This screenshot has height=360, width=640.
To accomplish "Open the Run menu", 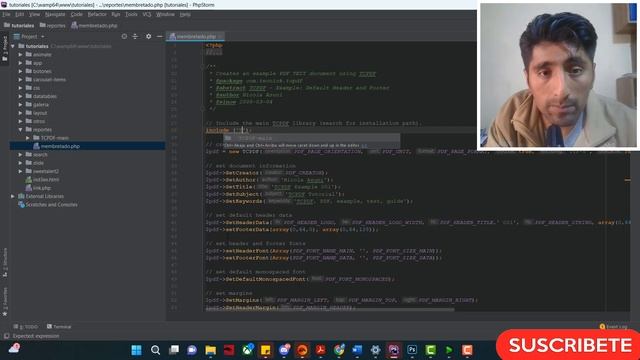I will [x=116, y=14].
